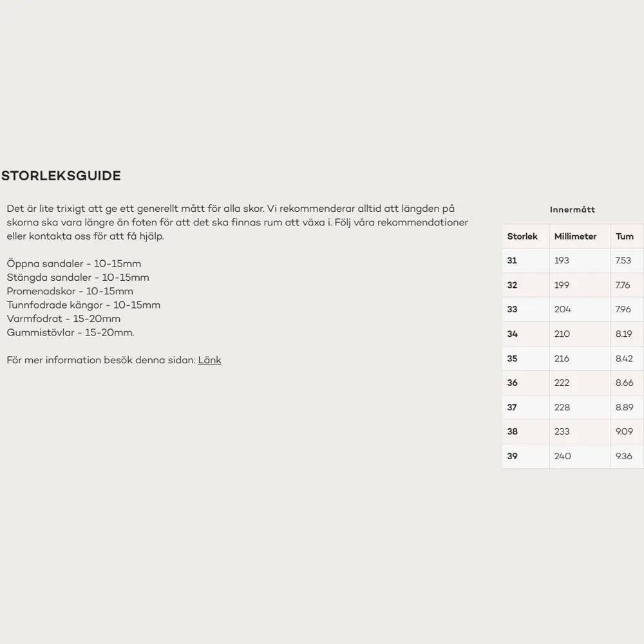Select size 37 row cell
Viewport: 644px width, 644px height.
click(x=526, y=408)
